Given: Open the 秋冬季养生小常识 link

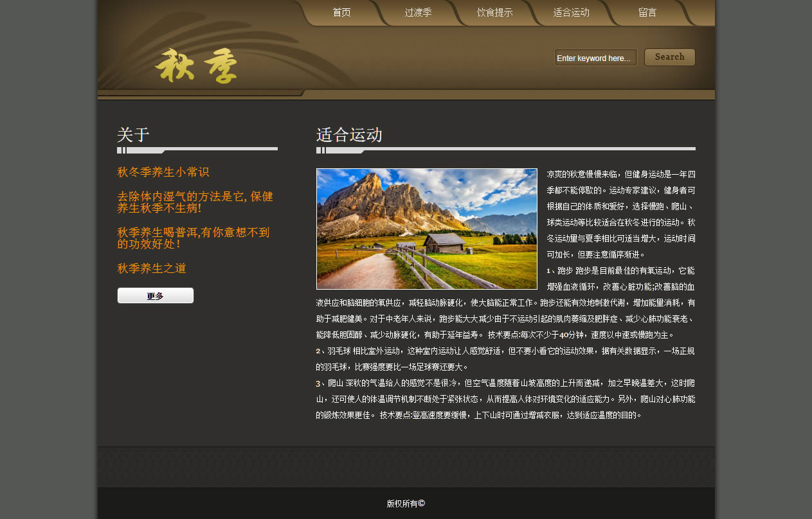Looking at the screenshot, I should (x=163, y=172).
